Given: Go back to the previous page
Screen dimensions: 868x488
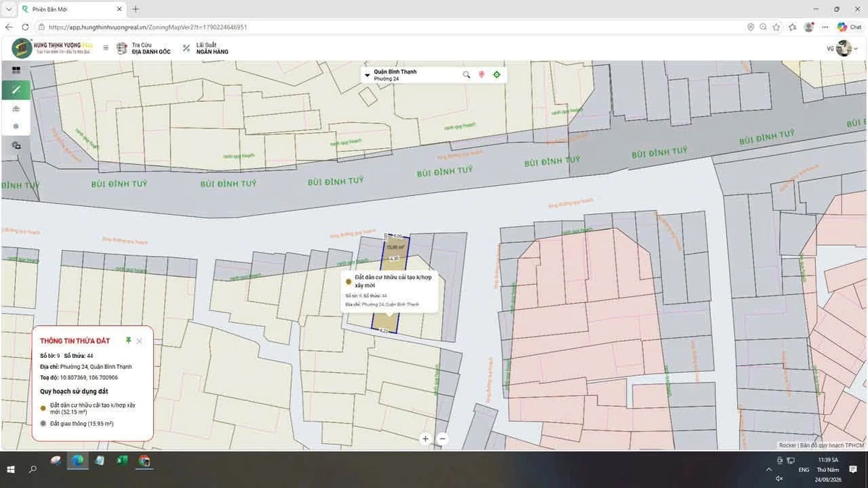Looking at the screenshot, I should (9, 27).
